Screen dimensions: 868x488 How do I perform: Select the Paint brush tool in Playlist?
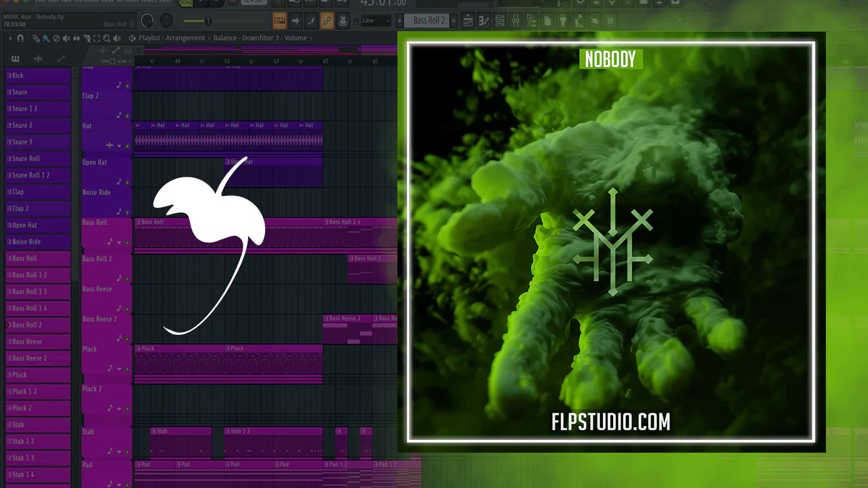(x=45, y=39)
